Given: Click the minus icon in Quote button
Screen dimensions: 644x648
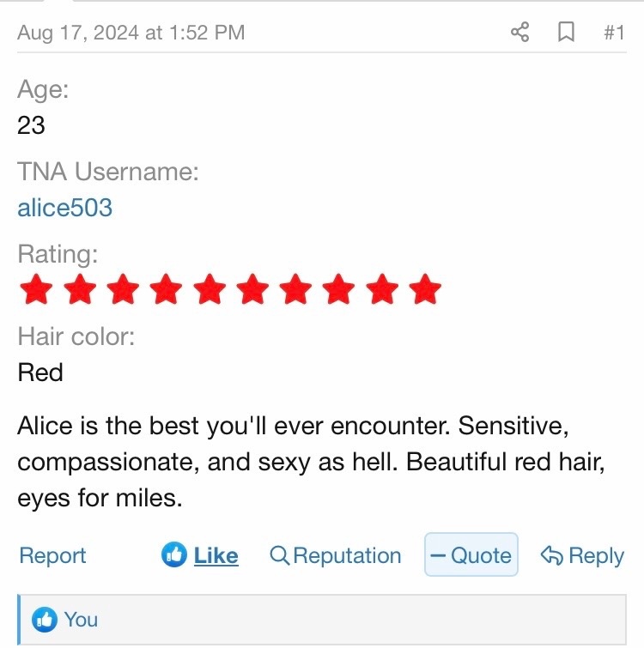Looking at the screenshot, I should [x=438, y=555].
